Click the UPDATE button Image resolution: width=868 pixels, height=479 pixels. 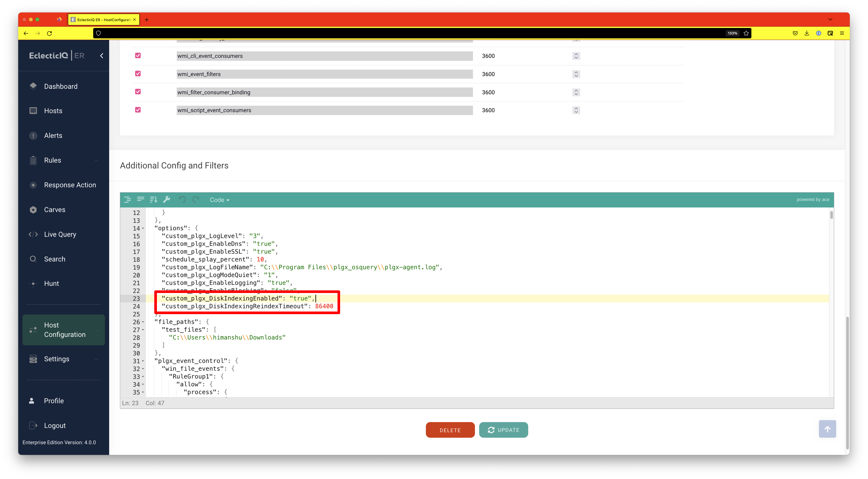point(504,430)
